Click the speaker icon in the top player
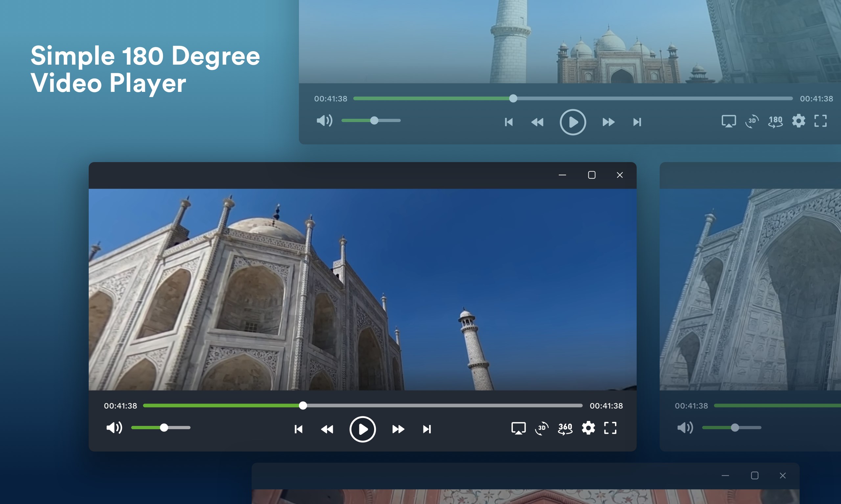 click(x=324, y=120)
